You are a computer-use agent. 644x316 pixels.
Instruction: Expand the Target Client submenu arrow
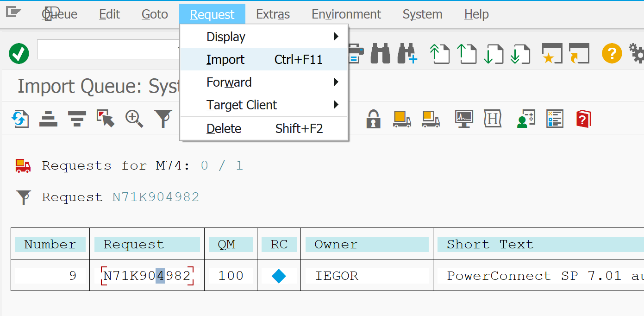point(337,105)
